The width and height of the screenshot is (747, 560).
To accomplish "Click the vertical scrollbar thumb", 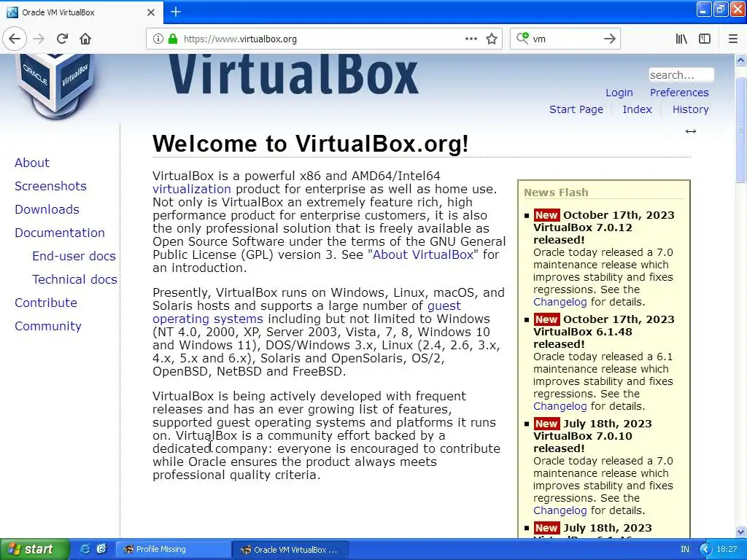I will pos(741,130).
